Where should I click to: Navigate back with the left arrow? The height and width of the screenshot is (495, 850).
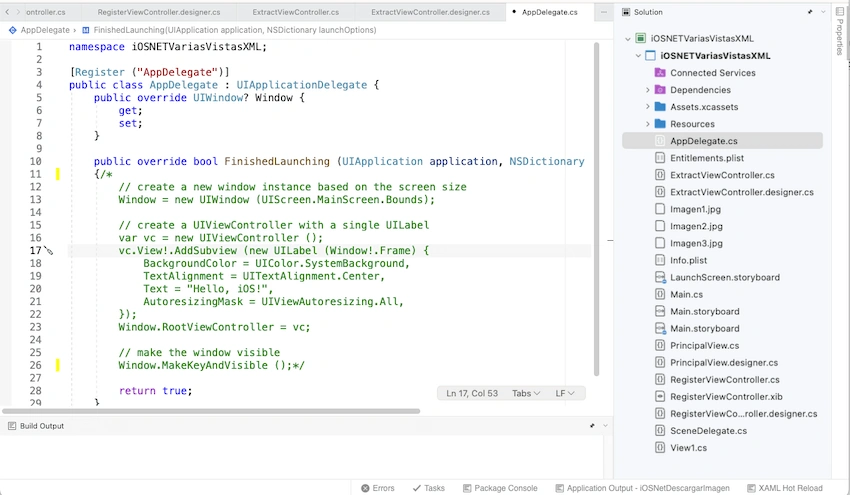[x=7, y=11]
